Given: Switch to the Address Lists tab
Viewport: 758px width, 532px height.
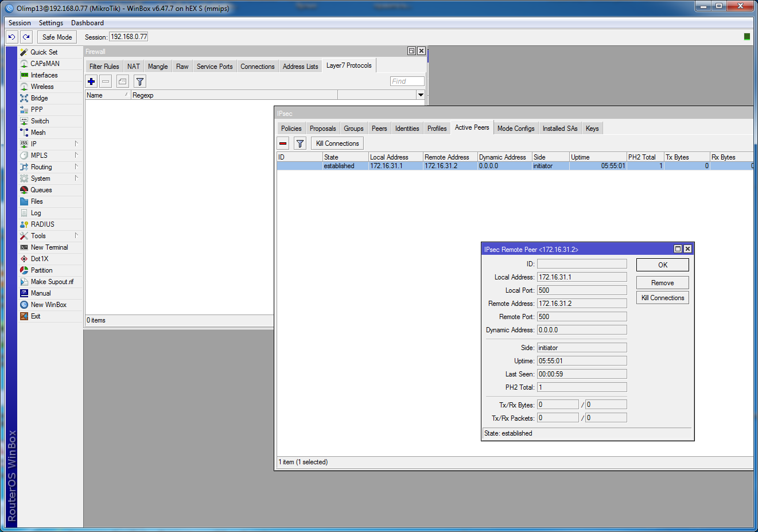Looking at the screenshot, I should [300, 67].
